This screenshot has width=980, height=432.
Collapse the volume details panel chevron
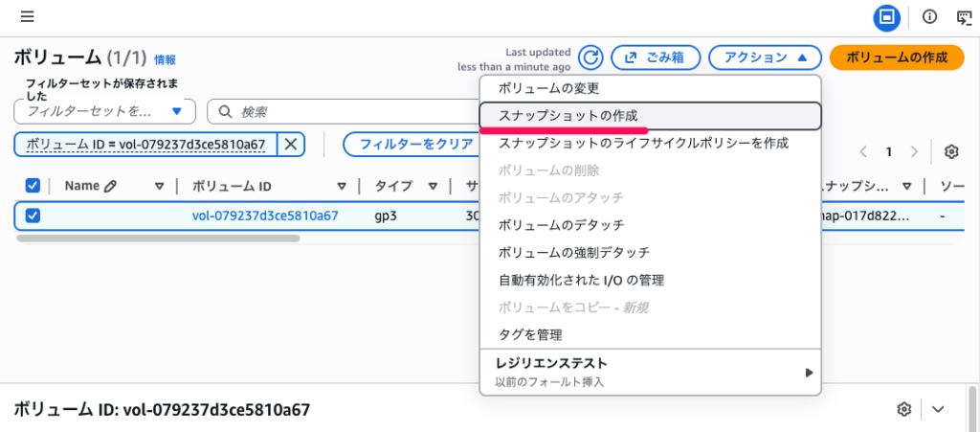(938, 409)
